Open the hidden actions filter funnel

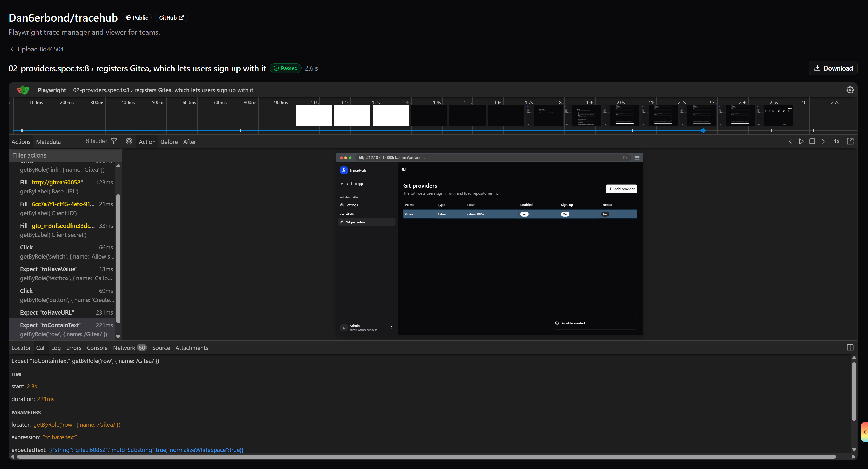pyautogui.click(x=114, y=141)
